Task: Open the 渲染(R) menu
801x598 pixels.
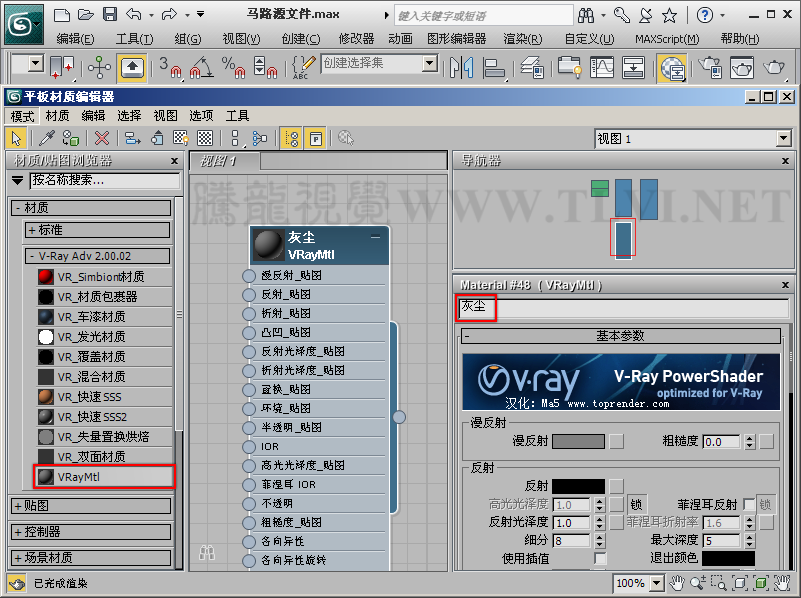Action: (x=523, y=39)
